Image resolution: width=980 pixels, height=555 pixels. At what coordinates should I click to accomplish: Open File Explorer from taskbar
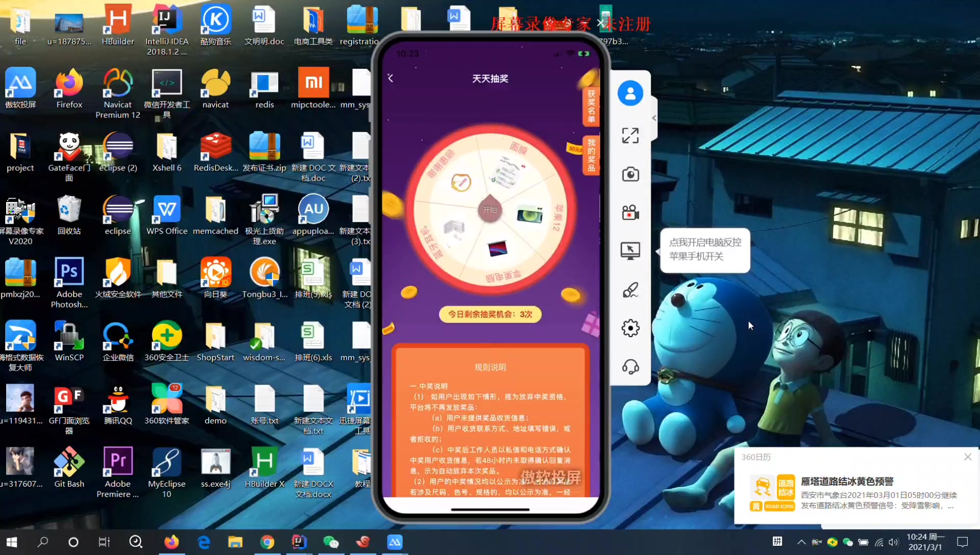(235, 542)
